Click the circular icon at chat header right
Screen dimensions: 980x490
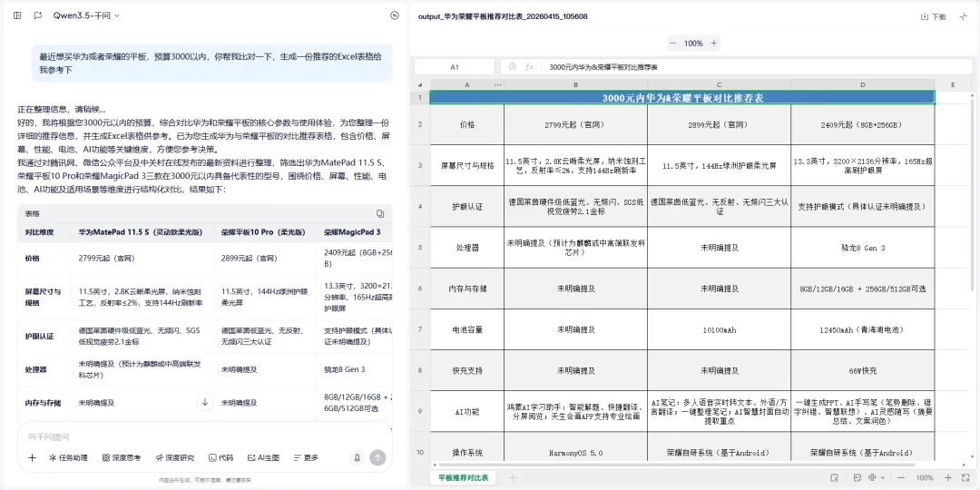coord(395,15)
